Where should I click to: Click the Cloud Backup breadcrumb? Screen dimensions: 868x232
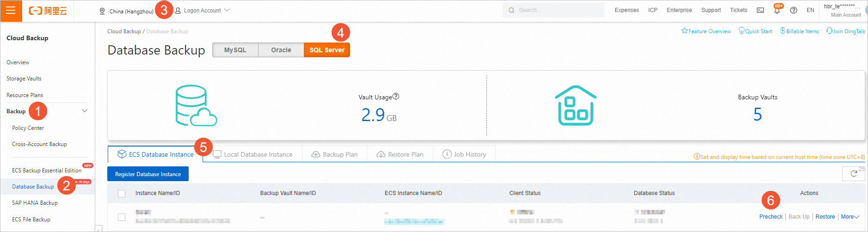point(124,31)
